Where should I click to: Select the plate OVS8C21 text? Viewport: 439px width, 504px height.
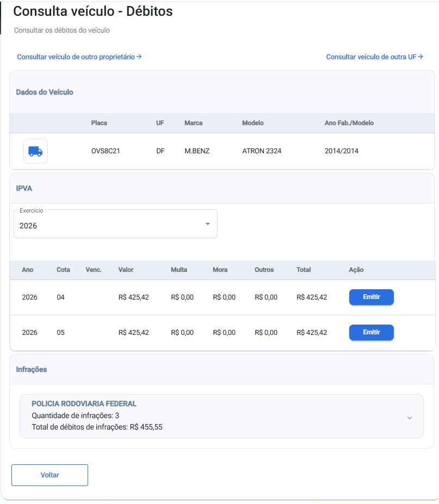point(106,151)
